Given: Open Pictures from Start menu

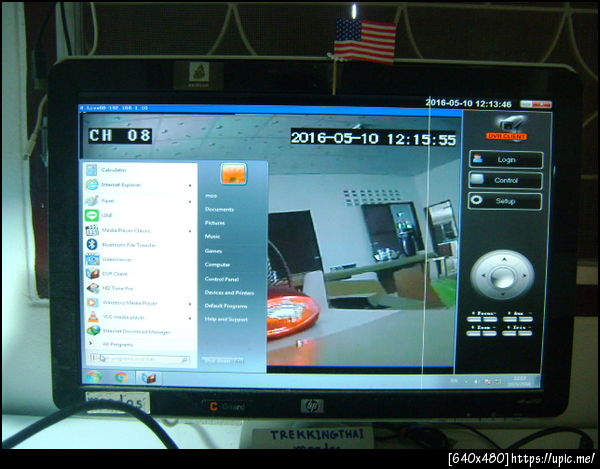Looking at the screenshot, I should pyautogui.click(x=215, y=223).
